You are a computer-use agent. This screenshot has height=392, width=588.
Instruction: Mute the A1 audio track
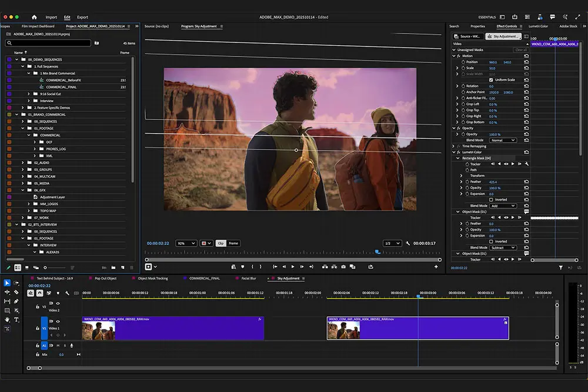click(x=58, y=346)
